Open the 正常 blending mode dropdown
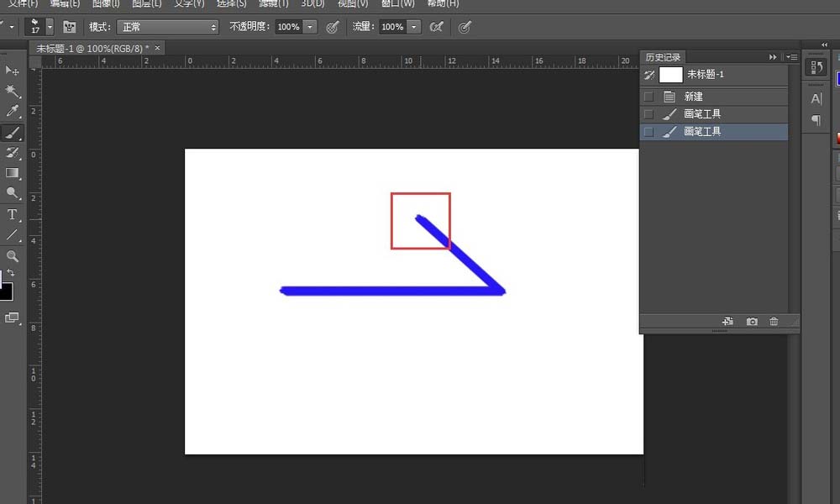This screenshot has width=840, height=504. 168,26
